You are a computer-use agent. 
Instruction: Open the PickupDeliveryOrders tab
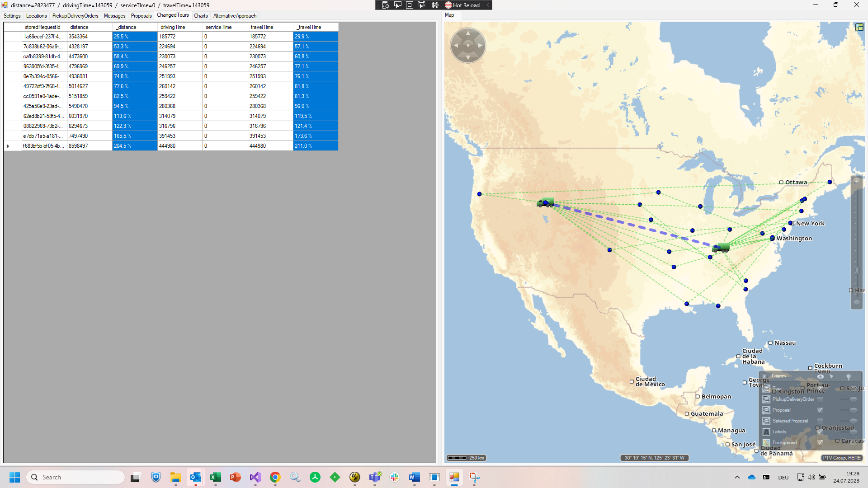point(75,16)
